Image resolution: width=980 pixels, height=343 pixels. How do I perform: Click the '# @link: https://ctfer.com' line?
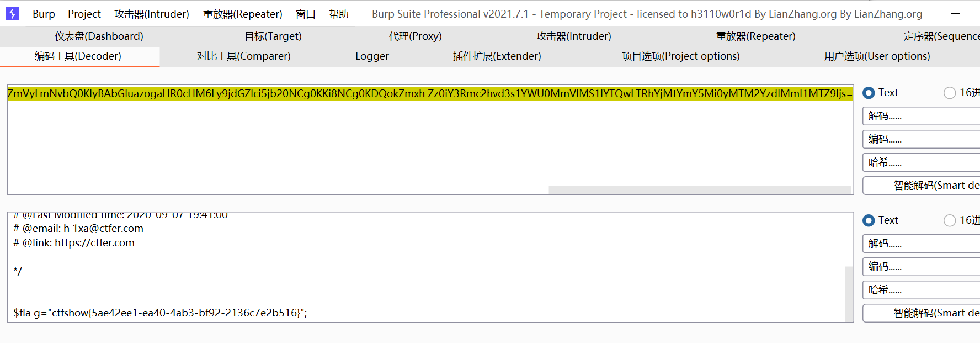(74, 242)
